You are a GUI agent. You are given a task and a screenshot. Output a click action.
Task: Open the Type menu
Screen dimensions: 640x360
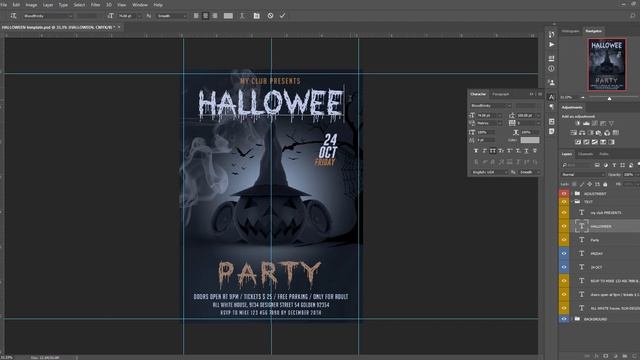tap(63, 5)
